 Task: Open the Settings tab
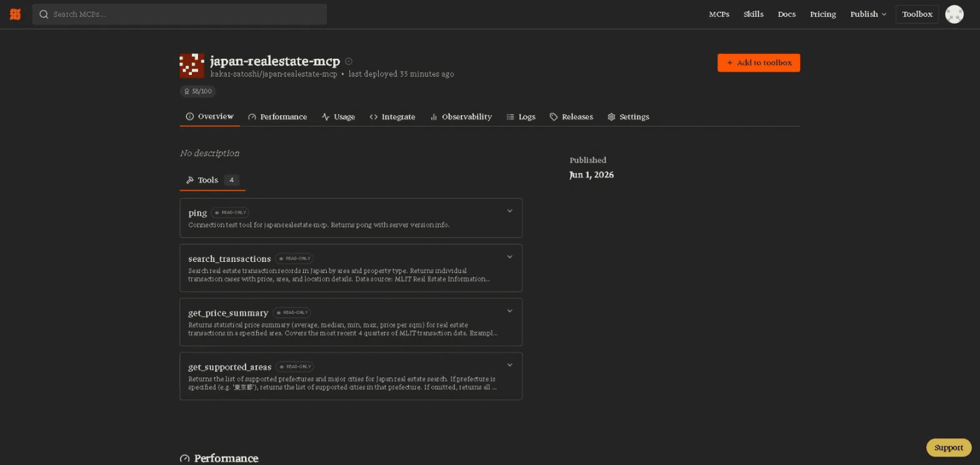pos(628,117)
